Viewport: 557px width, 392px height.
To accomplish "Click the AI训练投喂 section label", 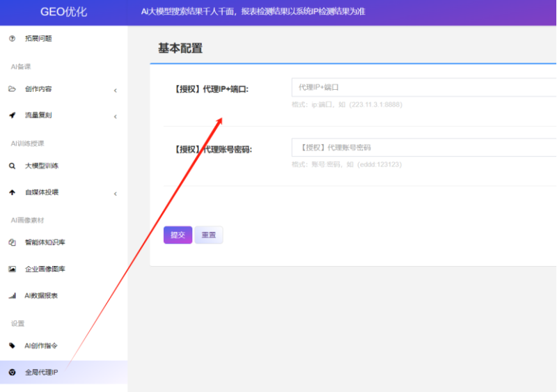I will [x=28, y=143].
